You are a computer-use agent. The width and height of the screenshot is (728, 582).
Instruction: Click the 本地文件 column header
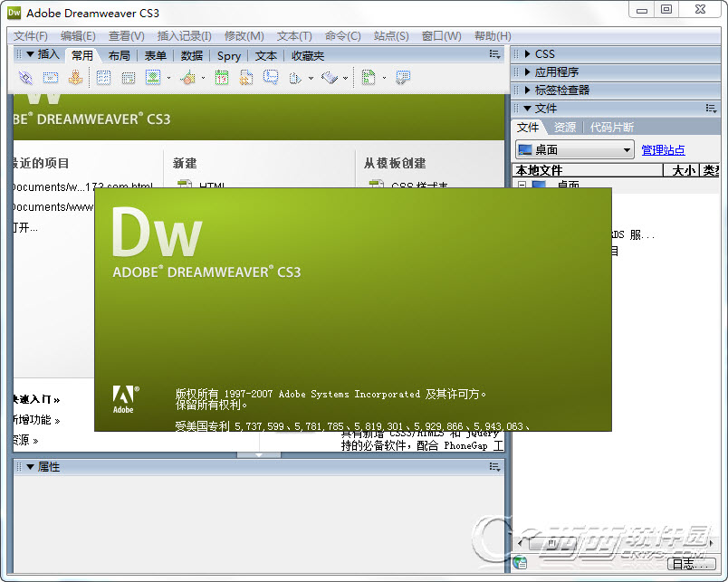588,170
